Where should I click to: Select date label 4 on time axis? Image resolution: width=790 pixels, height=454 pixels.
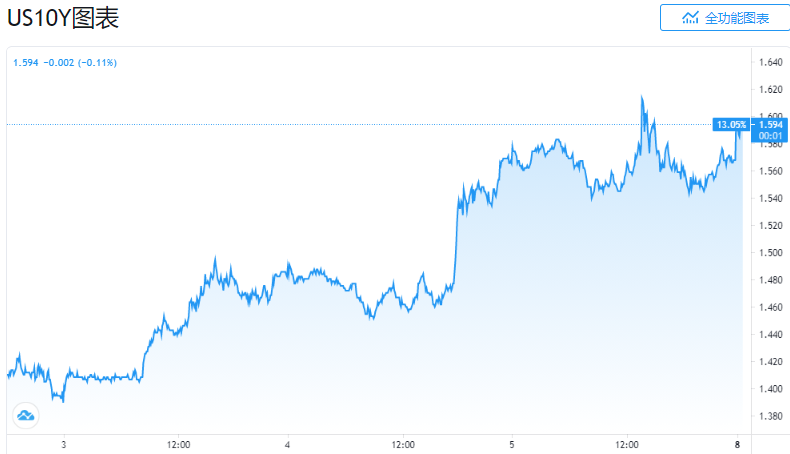coord(287,443)
